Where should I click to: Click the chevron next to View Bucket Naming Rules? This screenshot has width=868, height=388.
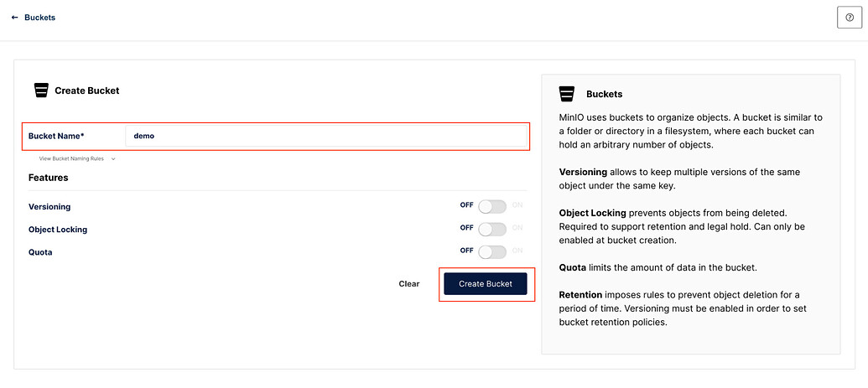tap(113, 158)
